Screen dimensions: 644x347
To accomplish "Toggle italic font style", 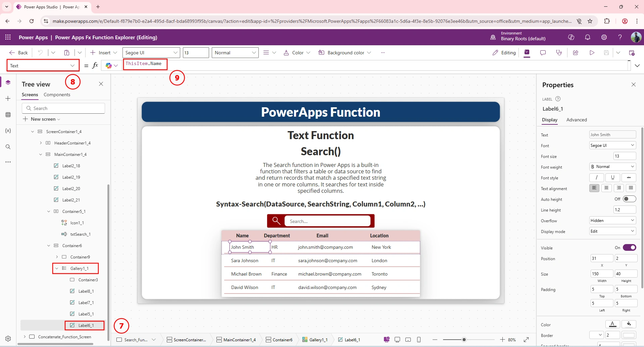I will 597,178.
